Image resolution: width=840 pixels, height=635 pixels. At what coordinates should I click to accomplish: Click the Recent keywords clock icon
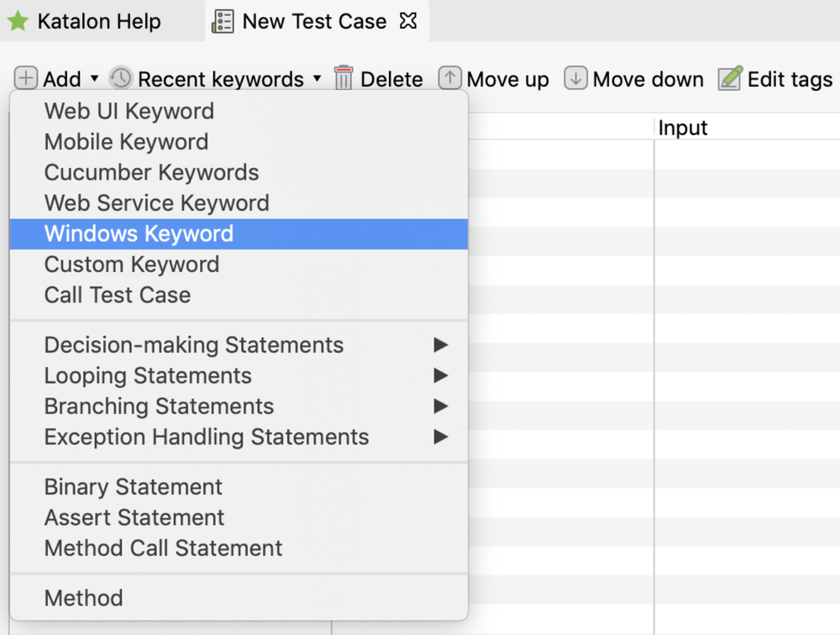click(118, 78)
